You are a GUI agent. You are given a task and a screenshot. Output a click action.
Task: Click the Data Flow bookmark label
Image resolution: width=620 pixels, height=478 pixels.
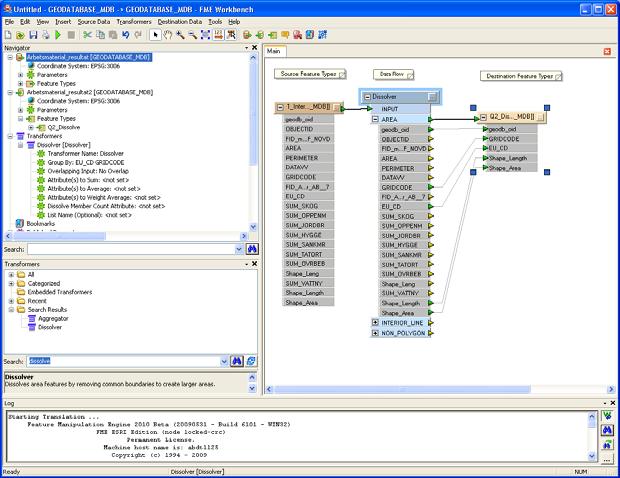click(x=393, y=74)
